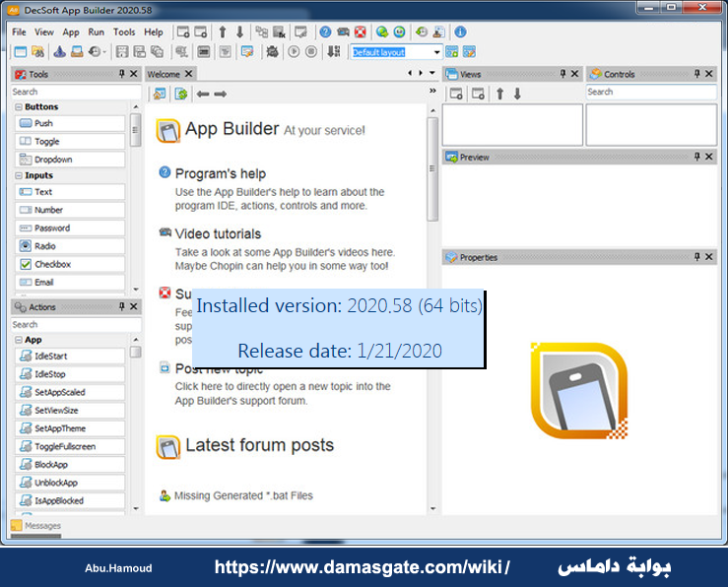Viewport: 728px width, 587px height.
Task: Click the circular play button in the toolbar
Action: click(x=294, y=51)
